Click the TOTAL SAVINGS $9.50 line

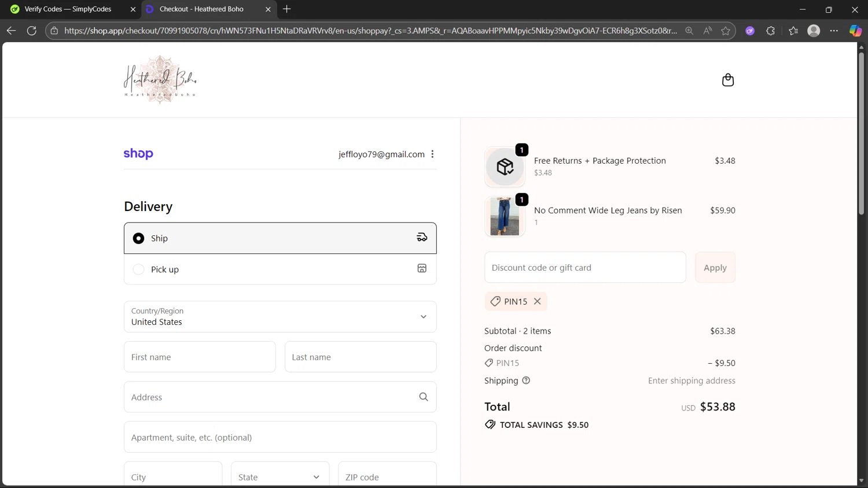(536, 425)
